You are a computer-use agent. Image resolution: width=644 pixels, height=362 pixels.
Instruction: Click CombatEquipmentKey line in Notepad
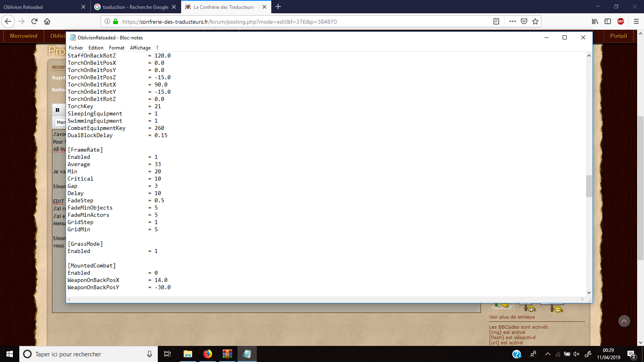pyautogui.click(x=116, y=128)
